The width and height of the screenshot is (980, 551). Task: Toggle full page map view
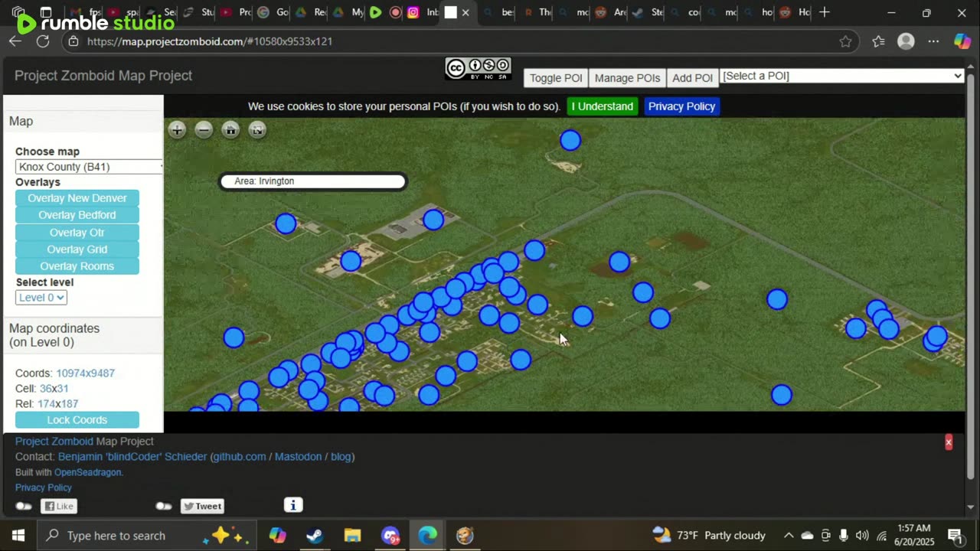pyautogui.click(x=257, y=130)
